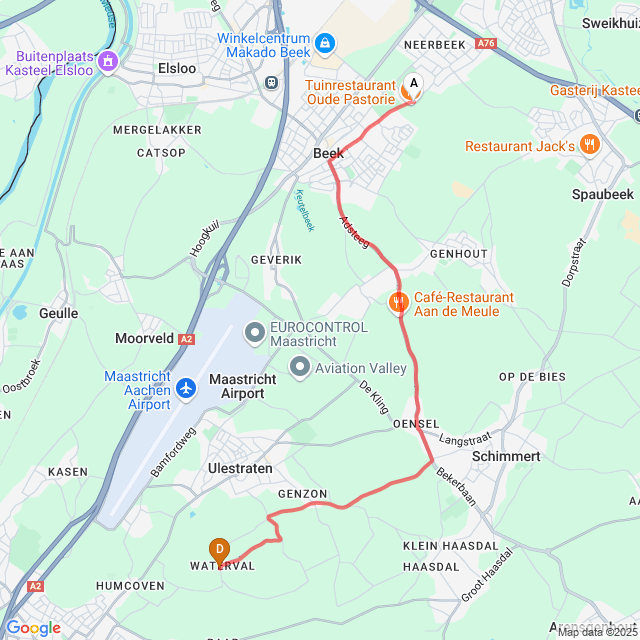Image resolution: width=640 pixels, height=640 pixels.
Task: Select the Ulestraten town label
Action: tap(240, 468)
